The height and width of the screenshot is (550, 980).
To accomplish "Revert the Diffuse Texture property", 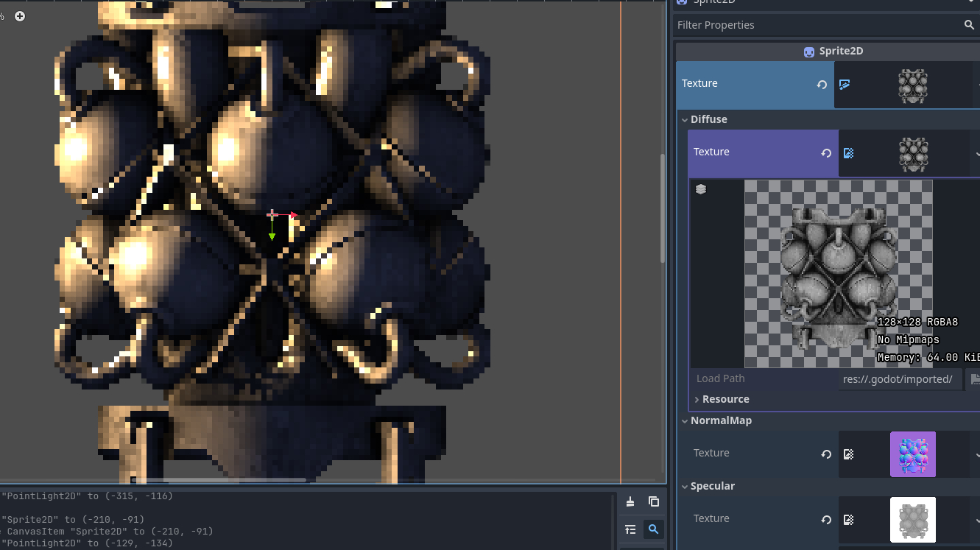I will click(x=826, y=153).
